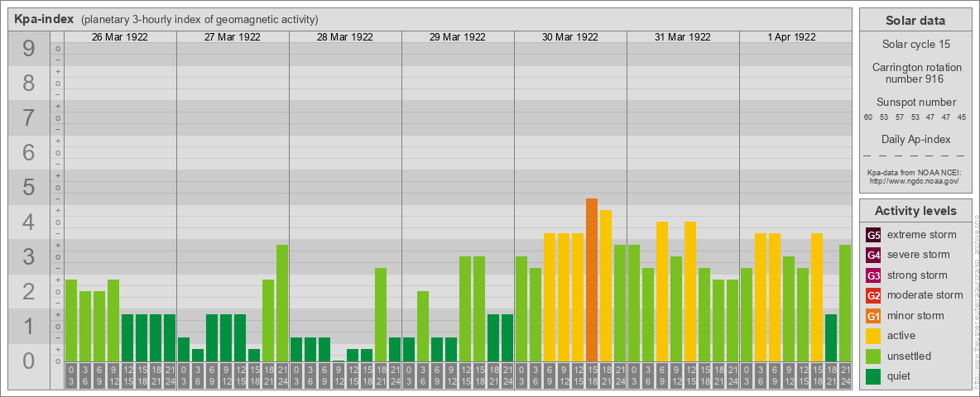Click the G3 strong storm color box
This screenshot has height=397, width=980.
[x=873, y=275]
